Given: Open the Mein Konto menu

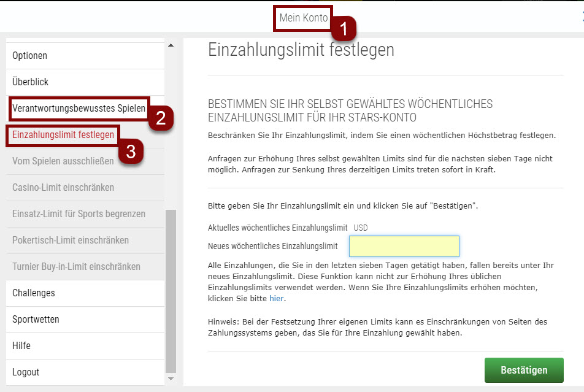Looking at the screenshot, I should click(x=303, y=18).
